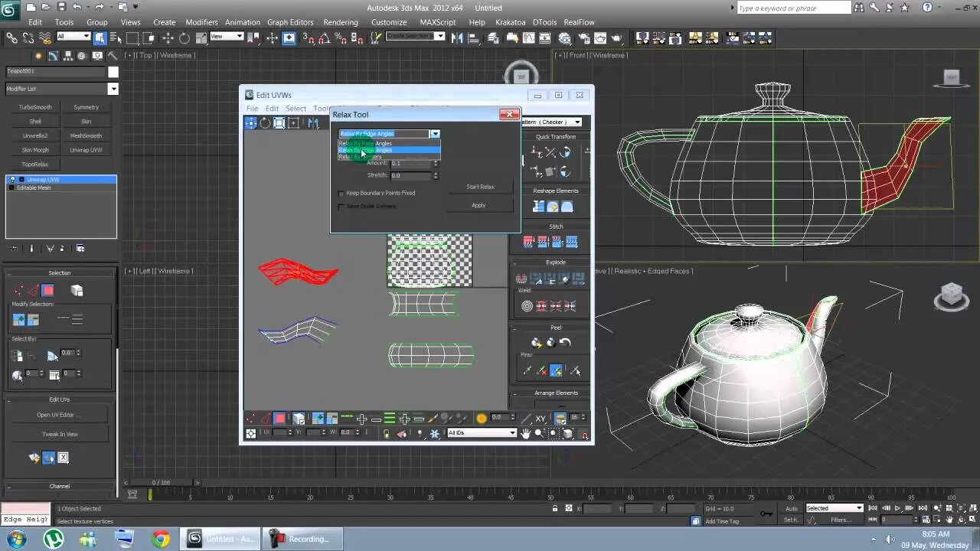Click the Quick Planar Map icon in Edit UVs
The width and height of the screenshot is (980, 551).
(x=34, y=458)
